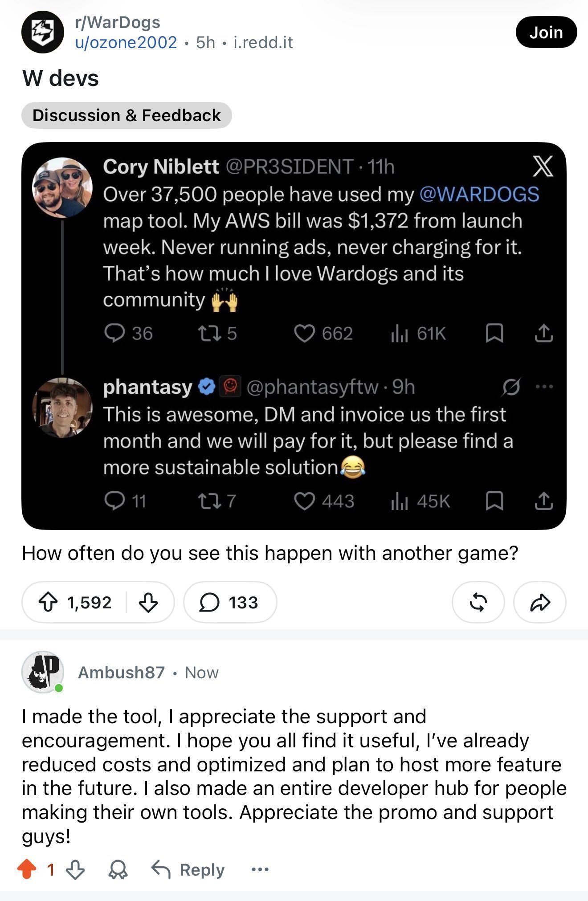
Task: Tap the X logo in the tweet
Action: (x=543, y=166)
